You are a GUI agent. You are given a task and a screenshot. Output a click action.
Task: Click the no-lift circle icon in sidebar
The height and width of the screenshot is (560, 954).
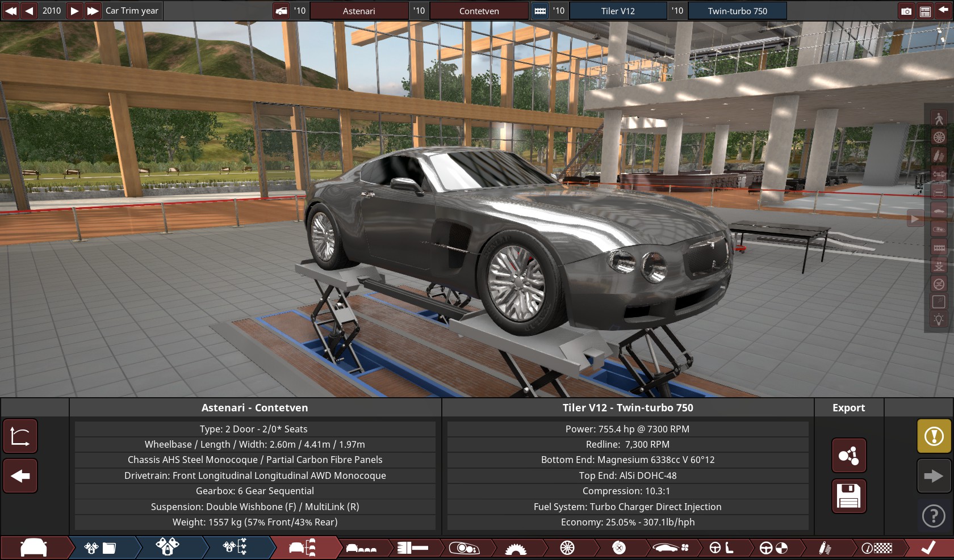[939, 284]
